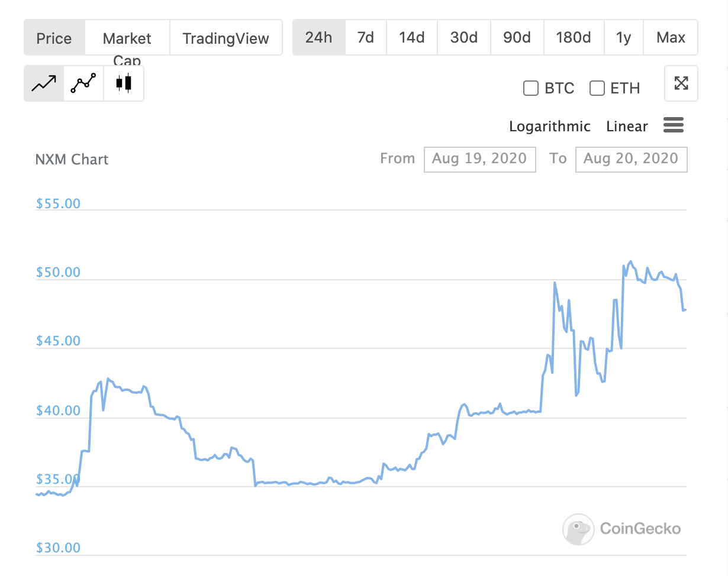Select the line chart style icon
This screenshot has width=728, height=576.
44,83
